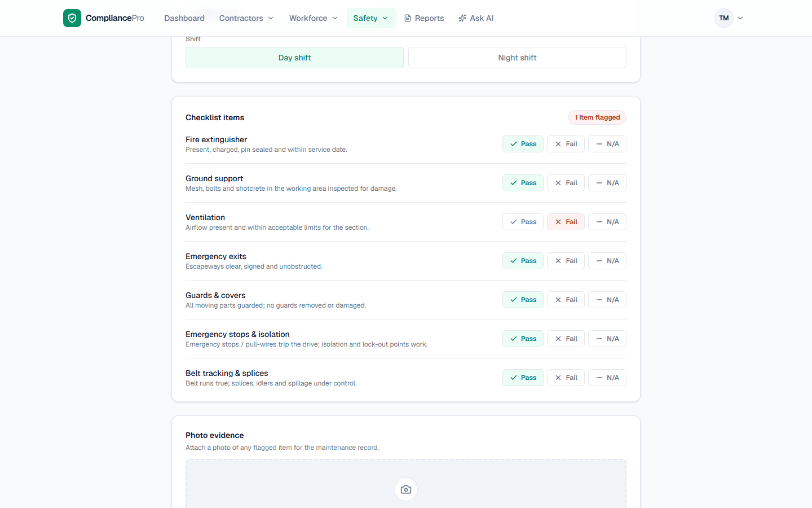Screen dimensions: 812x508
Task: Mark Guards & covers as Pass
Action: pyautogui.click(x=523, y=300)
